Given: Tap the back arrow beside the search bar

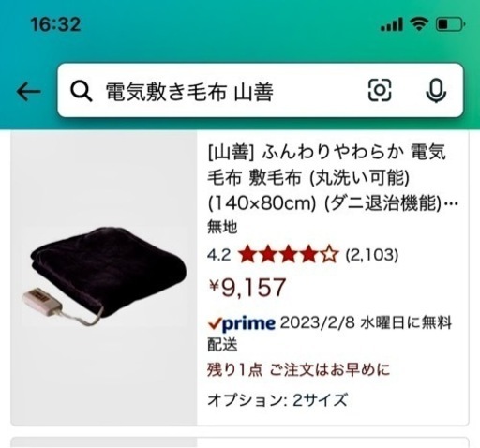Looking at the screenshot, I should 28,92.
